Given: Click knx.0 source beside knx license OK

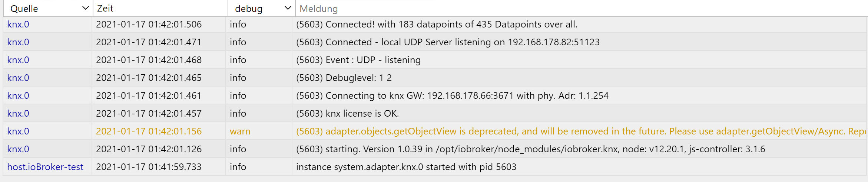Looking at the screenshot, I should (x=18, y=114).
